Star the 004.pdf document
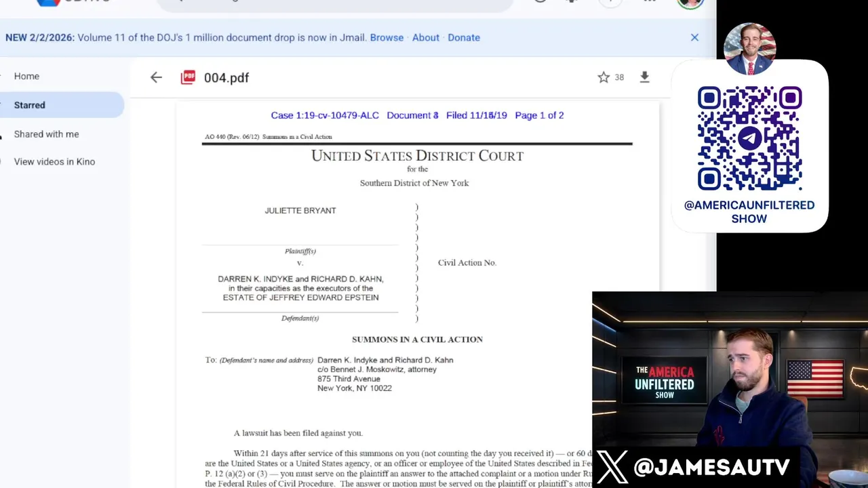 click(604, 77)
